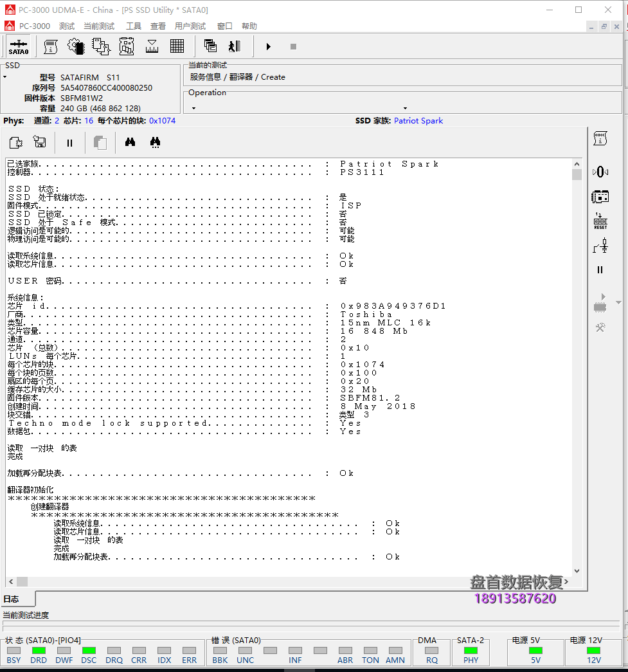Open the sector grid map icon
628x672 pixels.
tap(177, 46)
